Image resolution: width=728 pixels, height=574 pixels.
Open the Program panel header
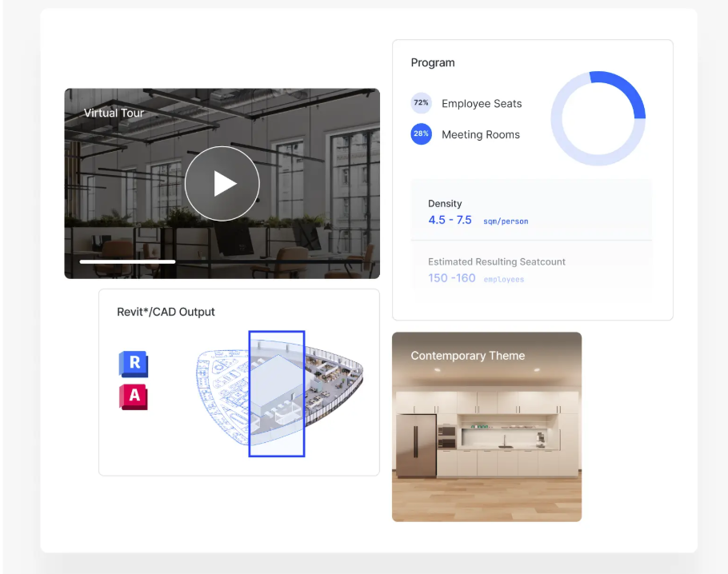point(433,62)
